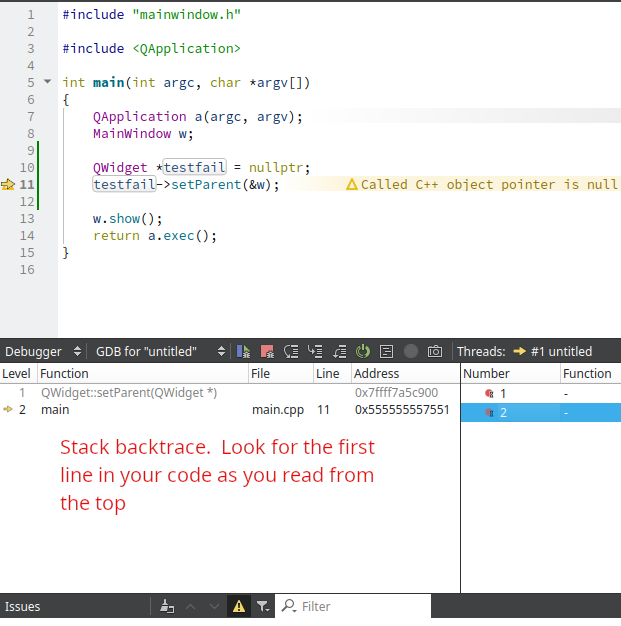Sort the stack by Function column header
Viewport: 621px width, 626px height.
[x=140, y=373]
